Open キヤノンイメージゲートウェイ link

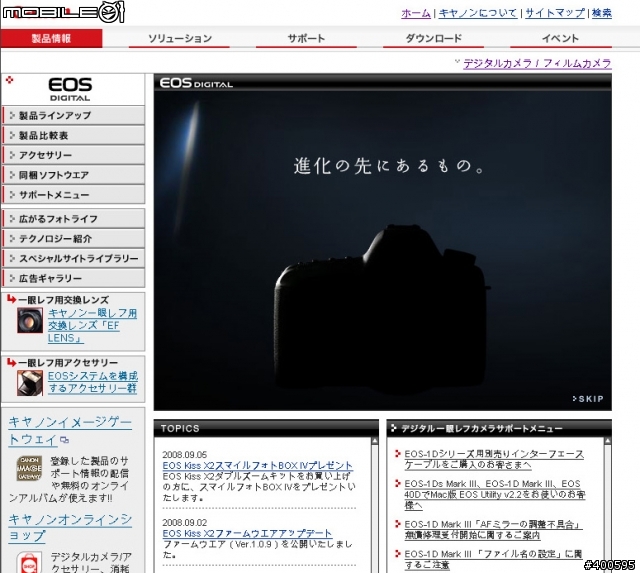(70, 431)
